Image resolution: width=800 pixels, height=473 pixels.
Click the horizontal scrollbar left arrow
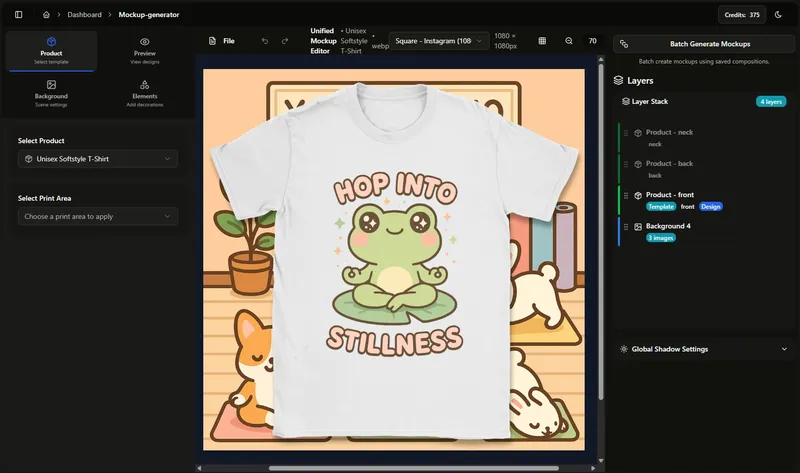(x=199, y=468)
